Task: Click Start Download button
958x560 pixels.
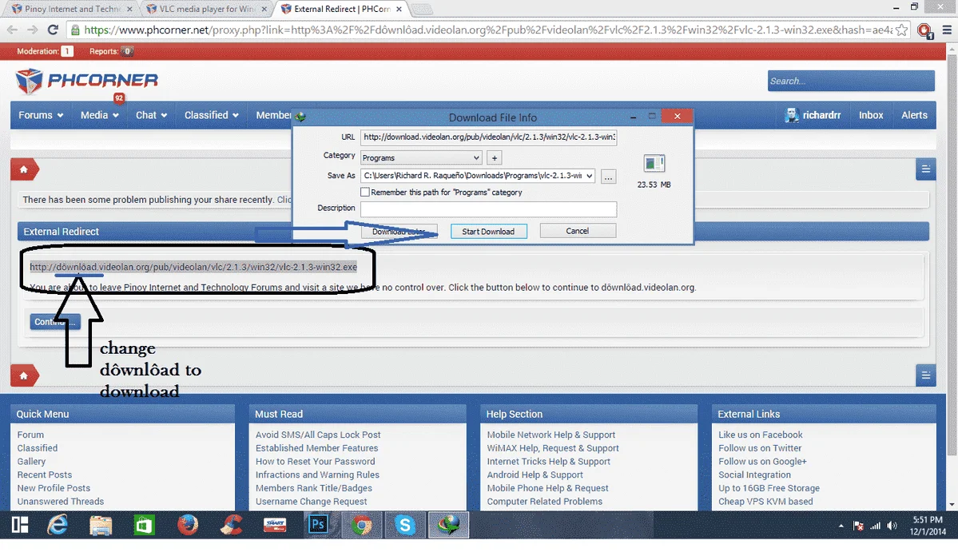Action: coord(489,232)
